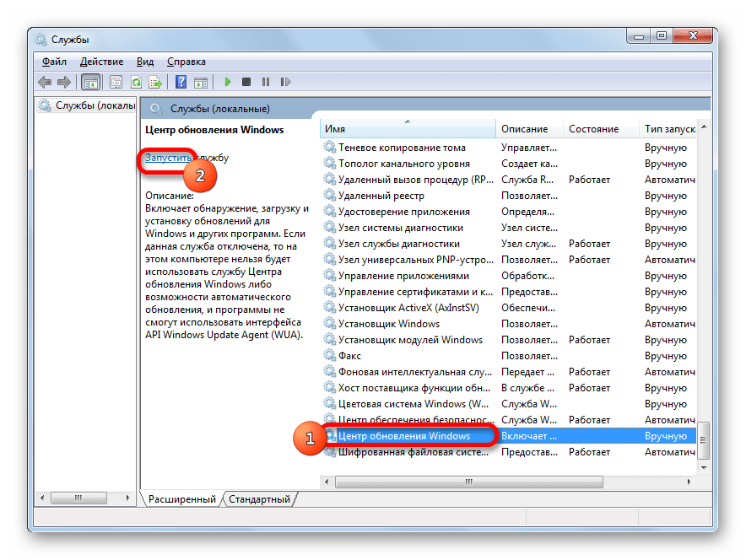The height and width of the screenshot is (560, 746).
Task: Click the Refresh toolbar icon
Action: (135, 82)
